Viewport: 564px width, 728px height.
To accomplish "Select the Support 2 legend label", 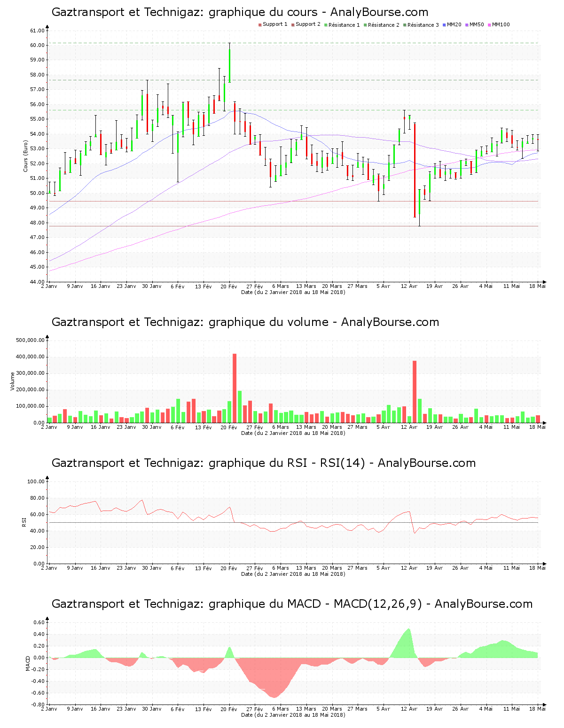I will click(x=308, y=24).
